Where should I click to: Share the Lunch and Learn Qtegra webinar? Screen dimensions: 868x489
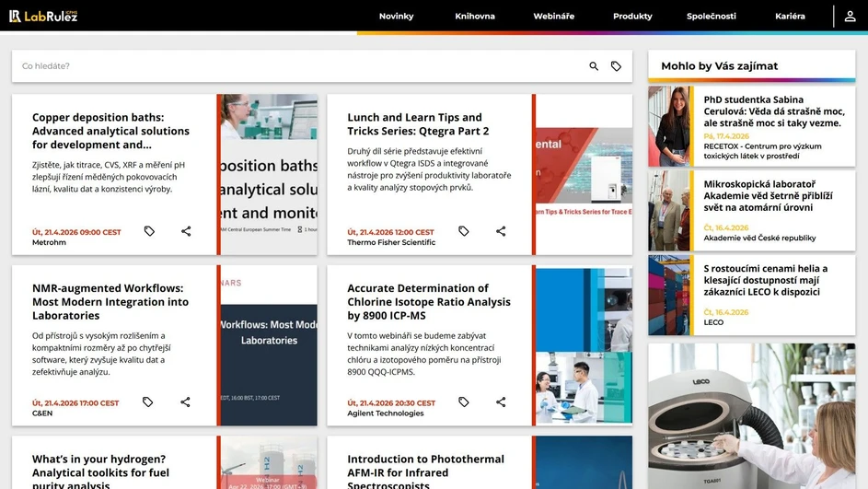pos(501,231)
